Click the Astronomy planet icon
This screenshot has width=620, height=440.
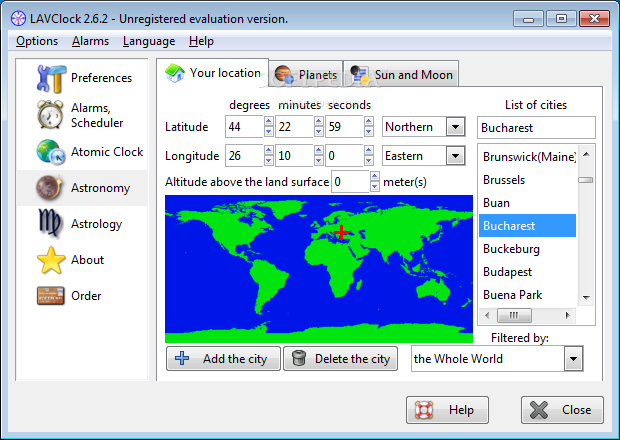coord(49,187)
